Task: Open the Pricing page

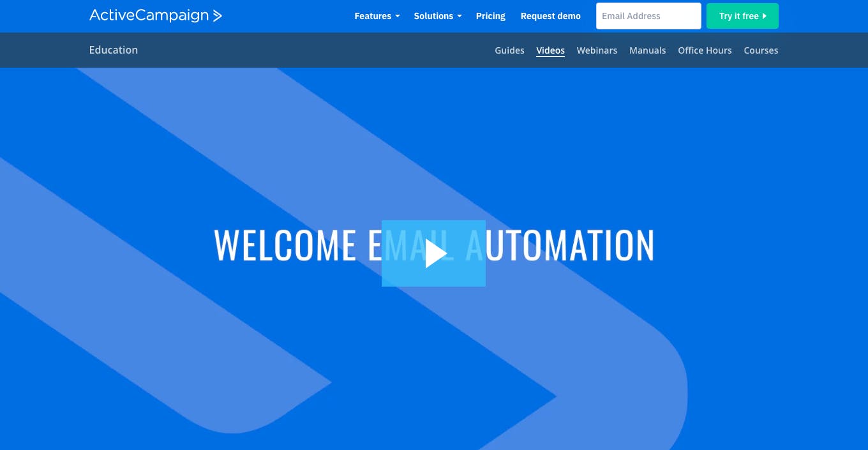Action: tap(490, 16)
